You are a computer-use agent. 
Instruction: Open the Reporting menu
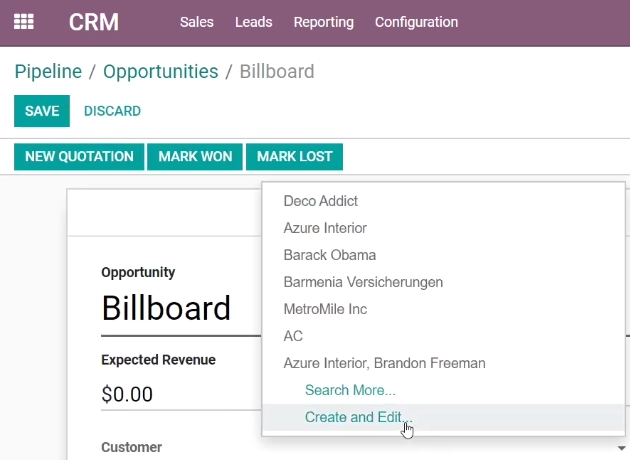pyautogui.click(x=323, y=22)
